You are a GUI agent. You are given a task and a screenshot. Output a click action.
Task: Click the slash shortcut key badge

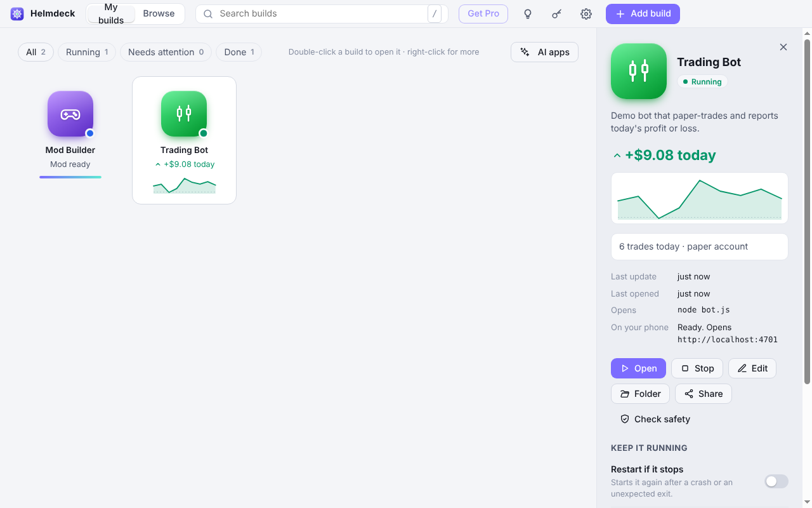(x=435, y=14)
